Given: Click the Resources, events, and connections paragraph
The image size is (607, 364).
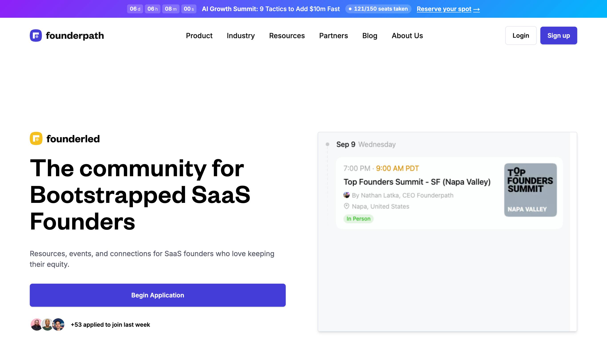Looking at the screenshot, I should coord(152,259).
